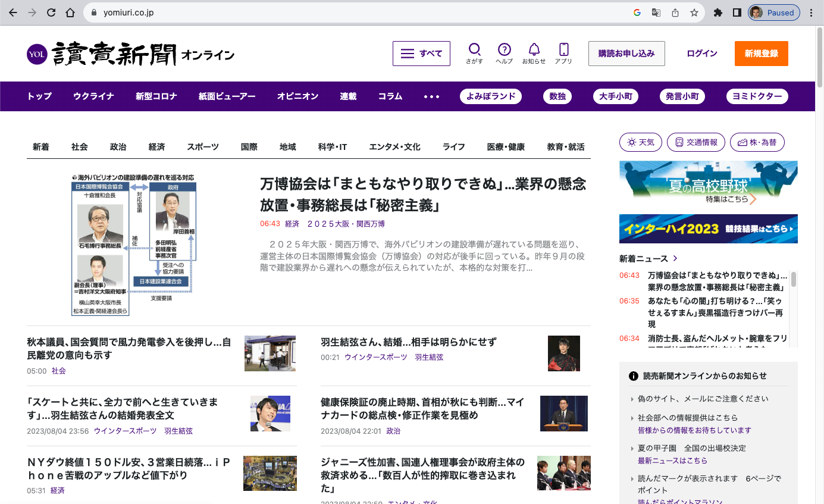Click the orange 新規登録 button

click(762, 54)
